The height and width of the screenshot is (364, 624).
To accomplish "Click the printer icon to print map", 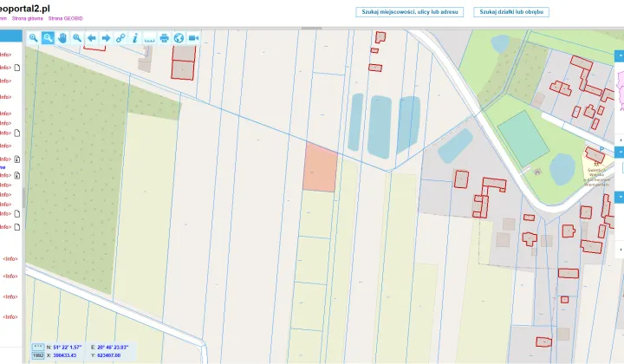I will pyautogui.click(x=164, y=38).
